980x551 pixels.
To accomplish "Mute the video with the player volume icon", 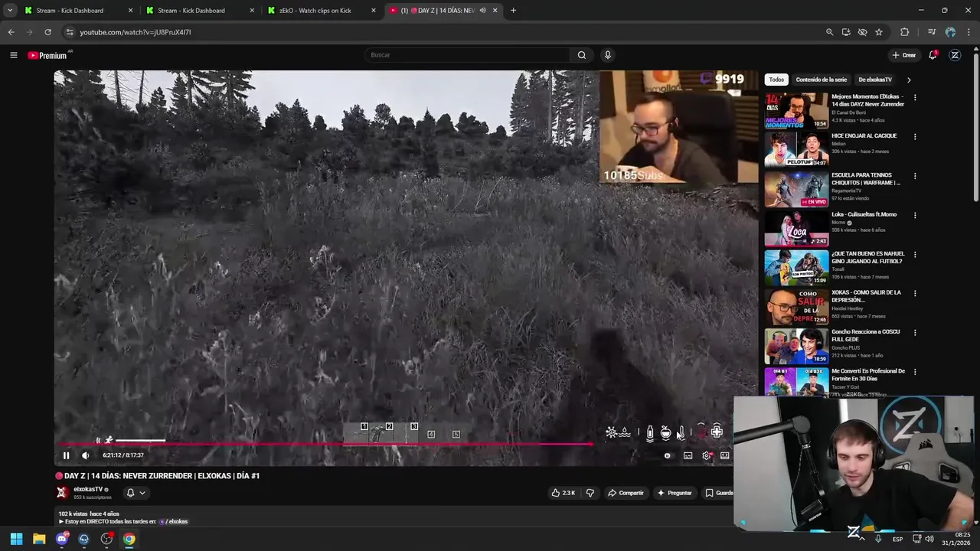I will pyautogui.click(x=85, y=455).
